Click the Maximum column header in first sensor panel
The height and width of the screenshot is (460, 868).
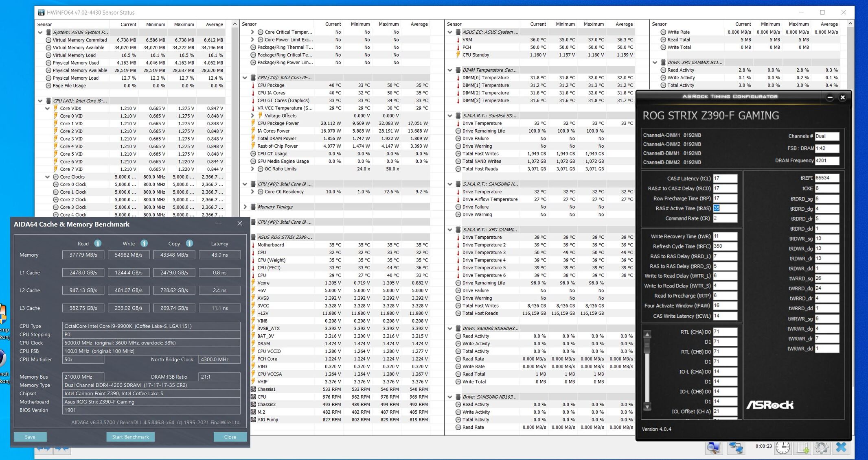(x=184, y=24)
